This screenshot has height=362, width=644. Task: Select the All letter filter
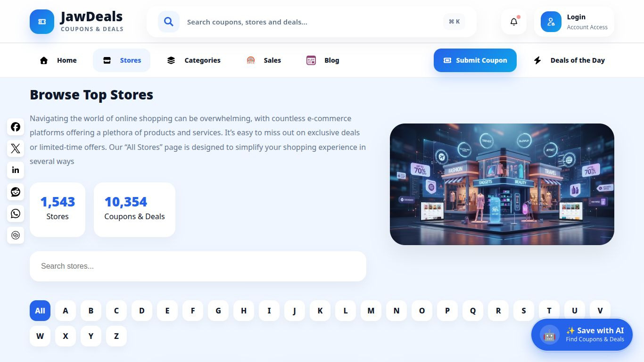pos(40,311)
